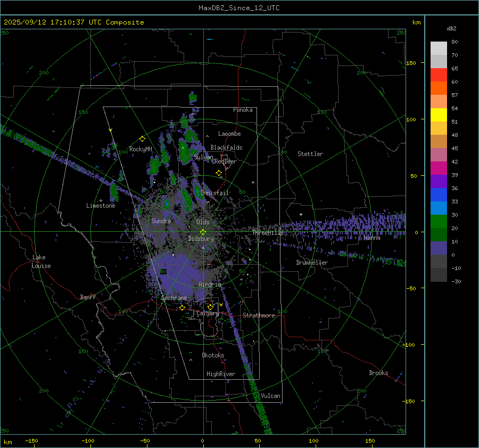
Task: Select the magenta 39-42 dBZ legend swatch
Action: click(x=439, y=168)
